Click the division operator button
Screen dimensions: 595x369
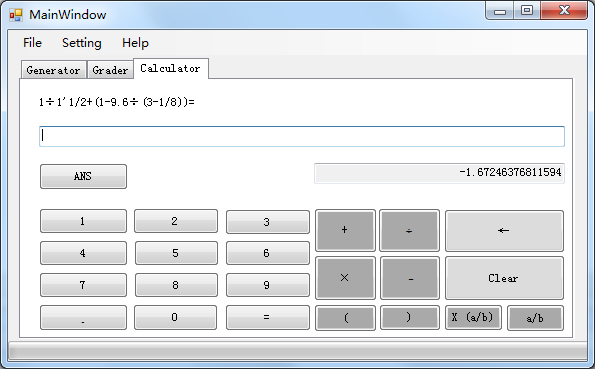click(x=409, y=230)
